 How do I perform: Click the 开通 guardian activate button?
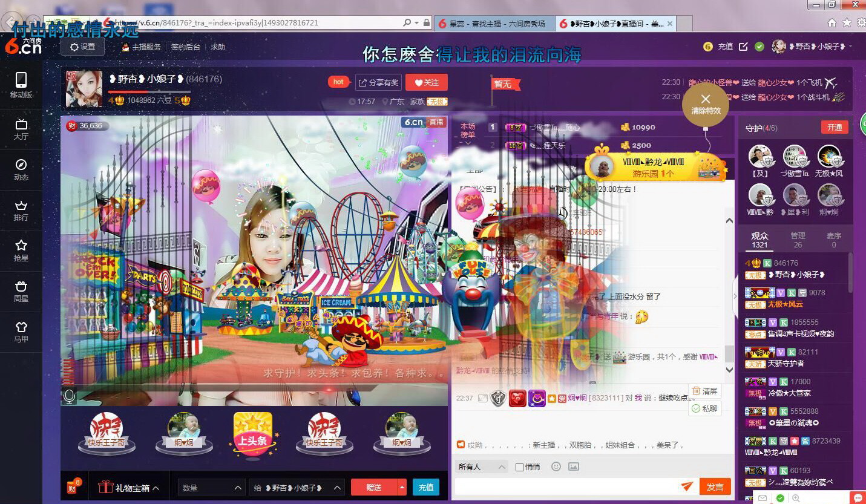tap(835, 127)
